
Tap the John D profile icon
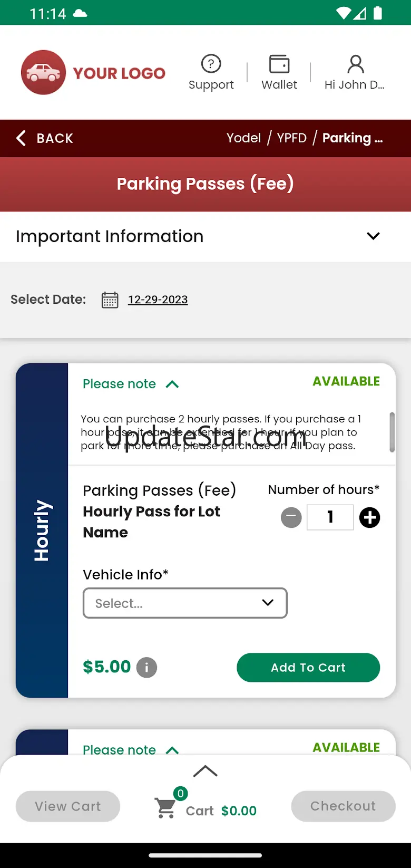coord(356,64)
